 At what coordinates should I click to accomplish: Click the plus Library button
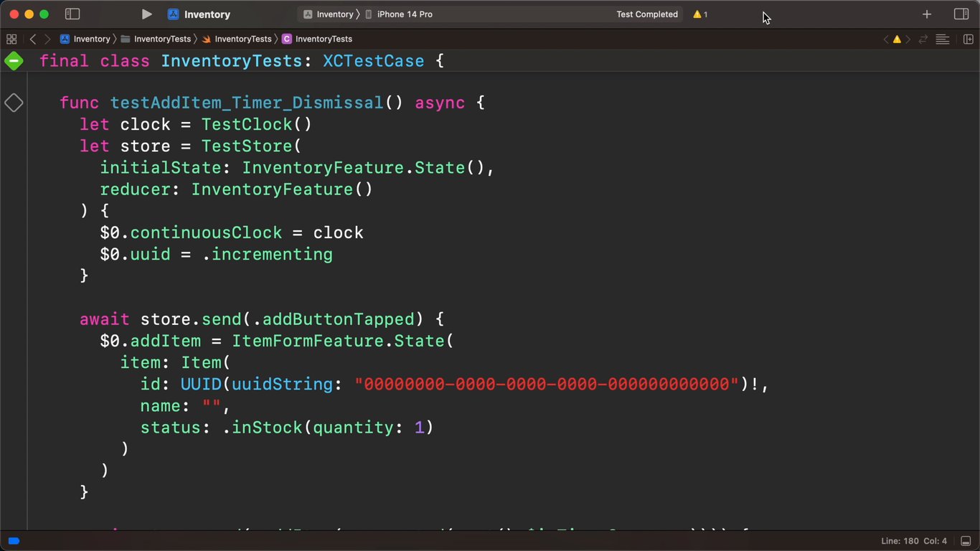coord(927,14)
